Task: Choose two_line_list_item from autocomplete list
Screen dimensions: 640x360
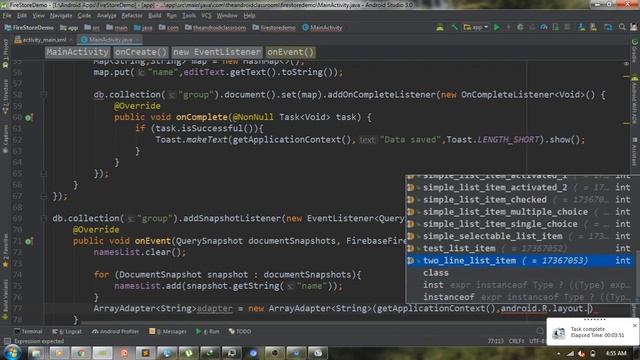Action: tap(520, 260)
